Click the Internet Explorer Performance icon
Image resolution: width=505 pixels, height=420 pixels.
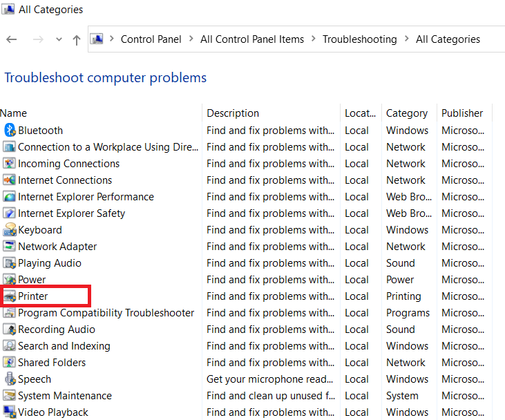click(10, 196)
